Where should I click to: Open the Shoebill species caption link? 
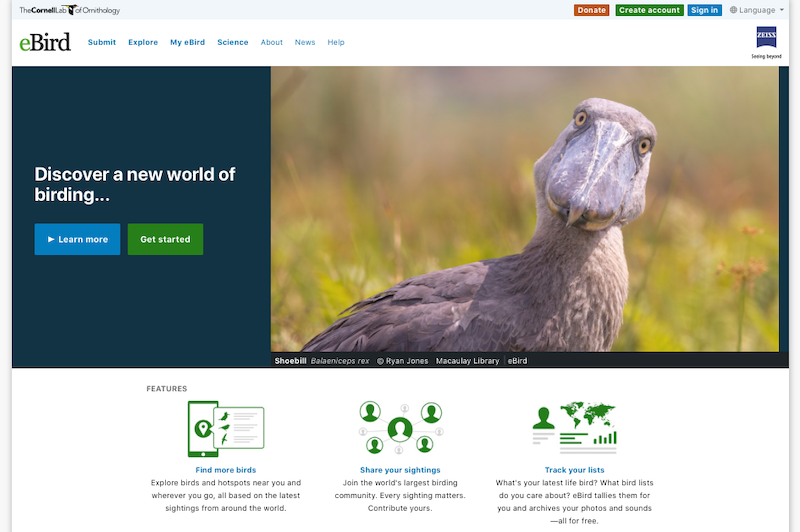290,361
